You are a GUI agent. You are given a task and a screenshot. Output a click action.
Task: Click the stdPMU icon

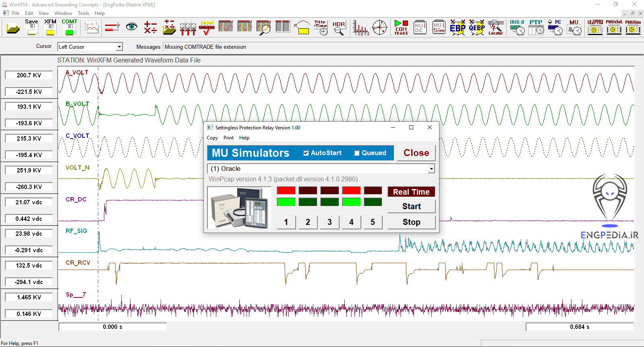point(595,27)
